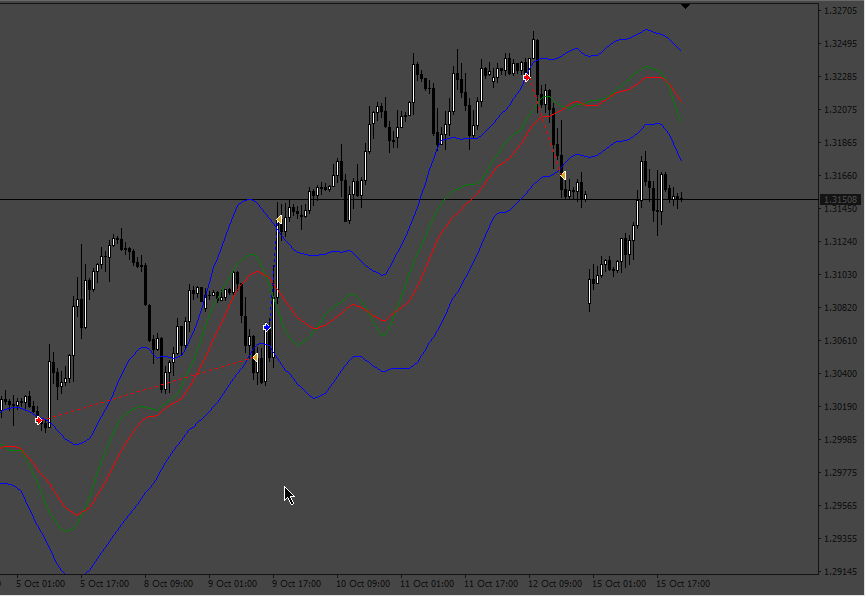Viewport: 866px width, 596px height.
Task: Click the 1.32705 price label
Action: coord(840,10)
